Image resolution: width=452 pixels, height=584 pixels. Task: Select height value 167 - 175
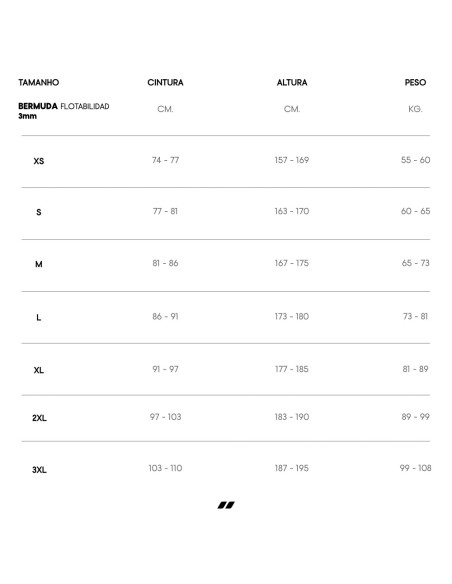[x=292, y=263]
